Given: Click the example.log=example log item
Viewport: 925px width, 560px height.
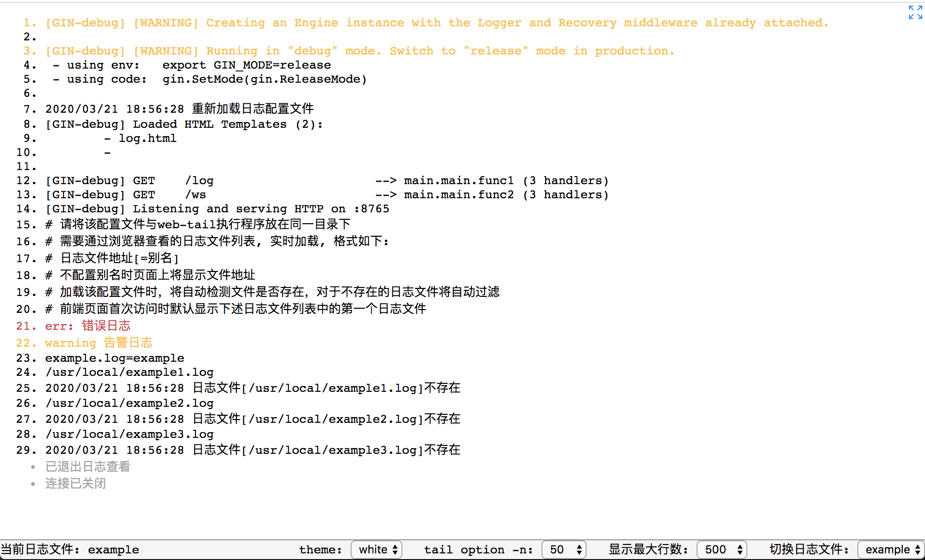Looking at the screenshot, I should (116, 357).
